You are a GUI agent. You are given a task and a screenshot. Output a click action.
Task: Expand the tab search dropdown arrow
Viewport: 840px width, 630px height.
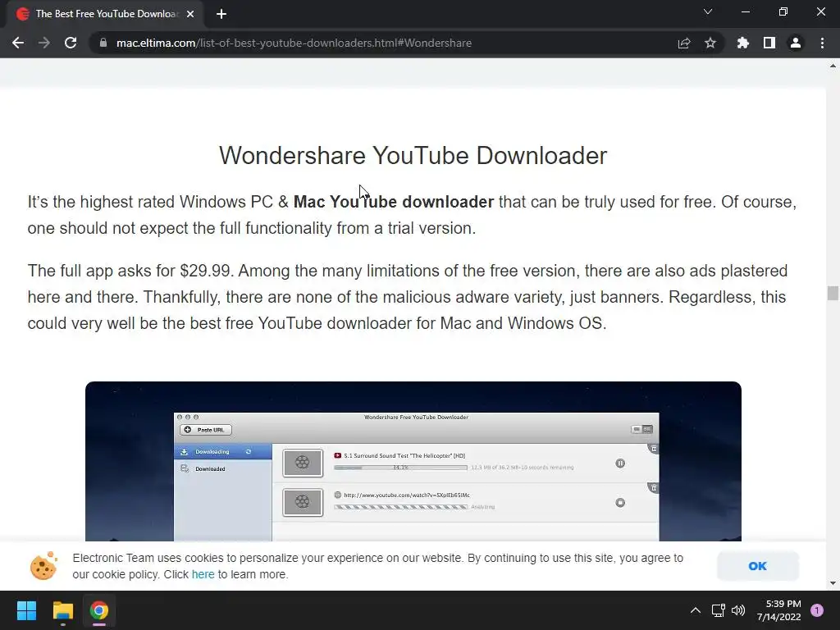[x=708, y=11]
